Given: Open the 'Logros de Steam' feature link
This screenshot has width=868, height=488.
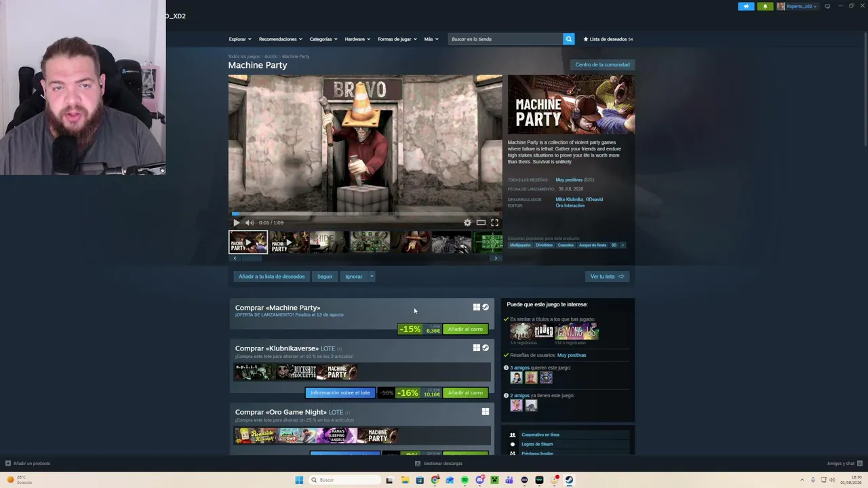Looking at the screenshot, I should pyautogui.click(x=537, y=445).
